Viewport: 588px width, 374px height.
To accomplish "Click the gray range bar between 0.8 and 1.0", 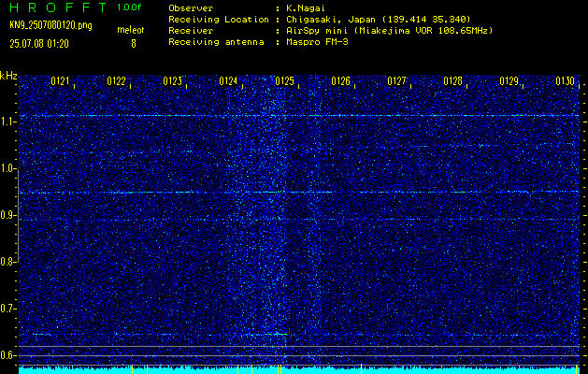I will [18, 216].
